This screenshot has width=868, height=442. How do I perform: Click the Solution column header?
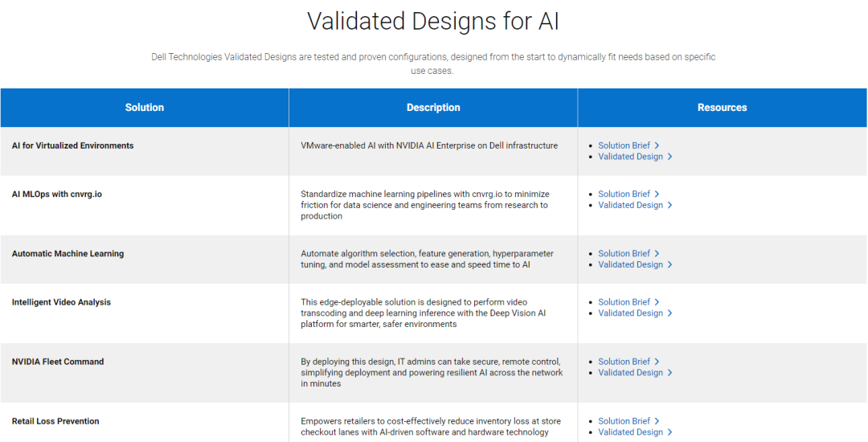[x=145, y=108]
